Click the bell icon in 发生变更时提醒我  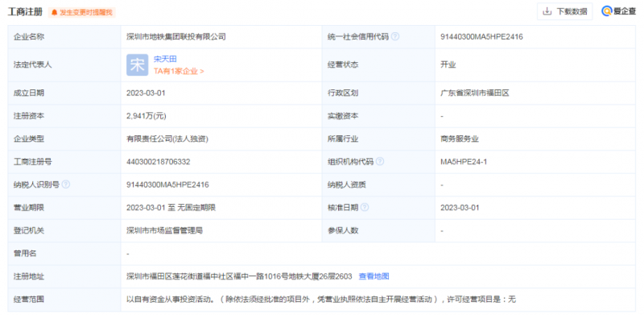tap(54, 13)
